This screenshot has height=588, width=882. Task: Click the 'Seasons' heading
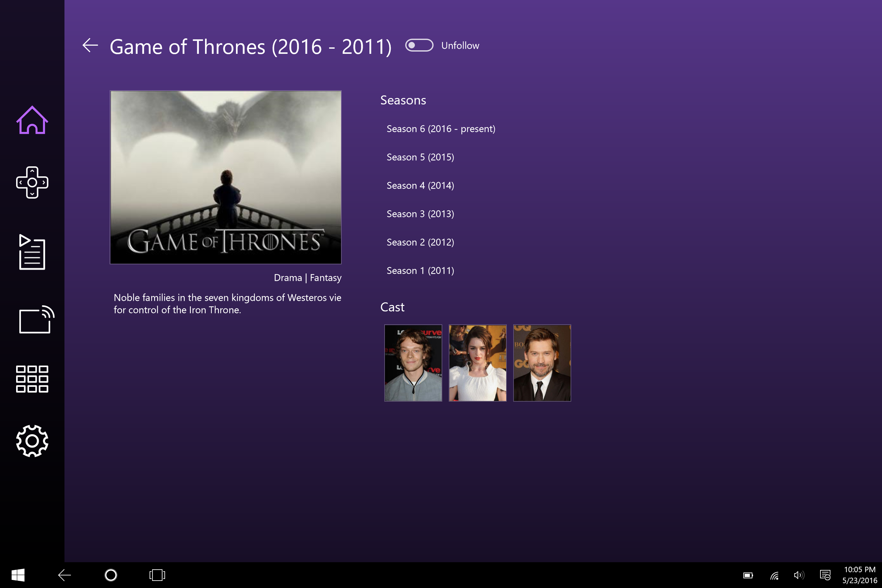[x=403, y=100]
